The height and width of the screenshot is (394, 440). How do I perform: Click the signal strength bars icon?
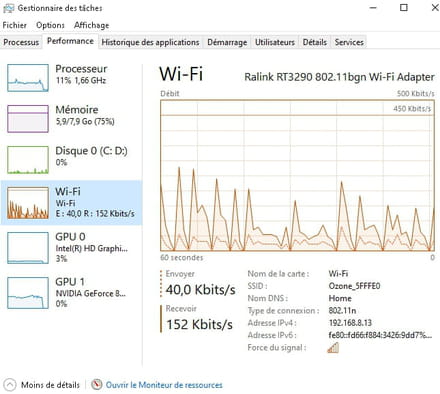tap(333, 348)
